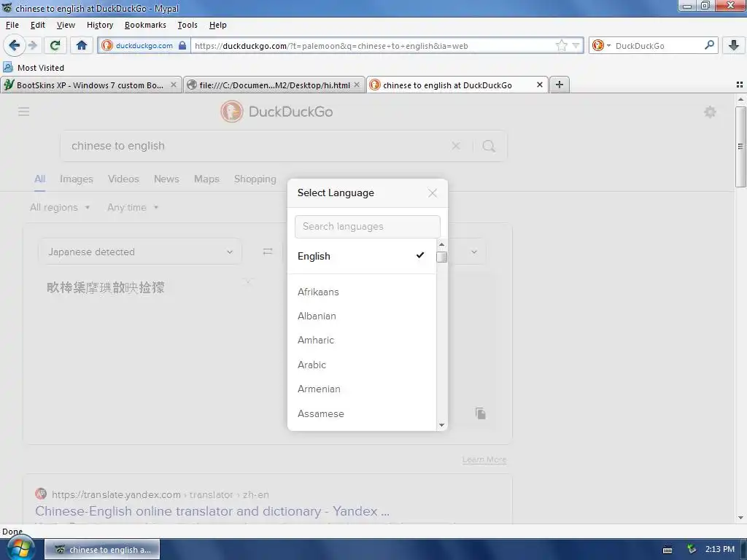Bookmark this page with the star icon
747x560 pixels.
point(562,46)
